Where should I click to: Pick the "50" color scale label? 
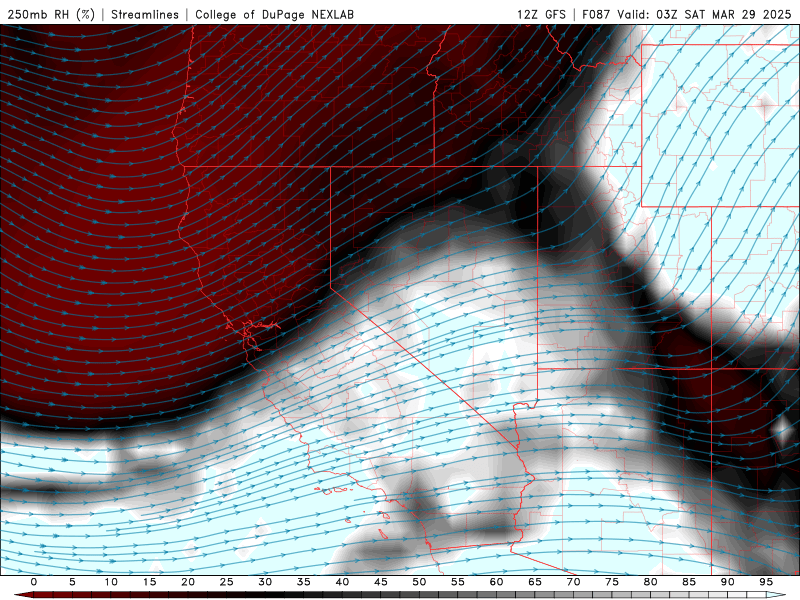419,582
